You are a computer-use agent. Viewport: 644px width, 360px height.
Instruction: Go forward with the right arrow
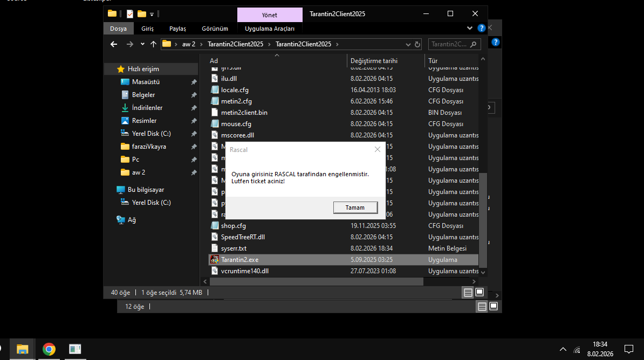pyautogui.click(x=130, y=44)
